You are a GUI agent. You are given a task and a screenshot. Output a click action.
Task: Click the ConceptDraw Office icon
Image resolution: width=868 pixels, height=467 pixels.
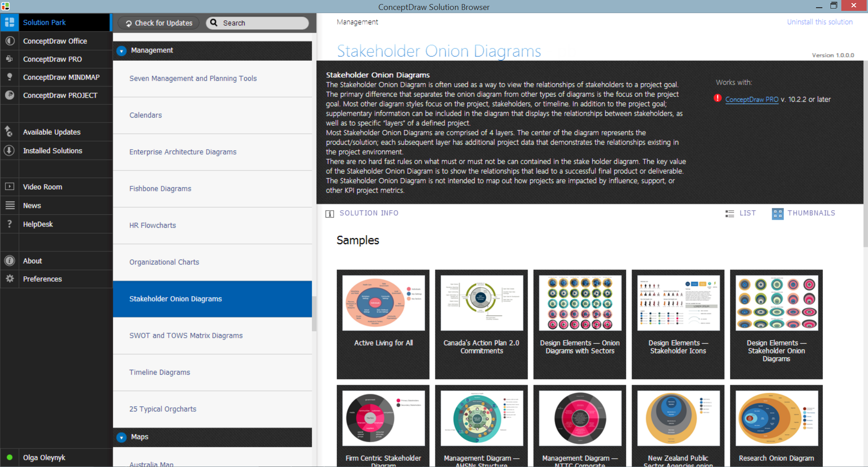[x=9, y=41]
